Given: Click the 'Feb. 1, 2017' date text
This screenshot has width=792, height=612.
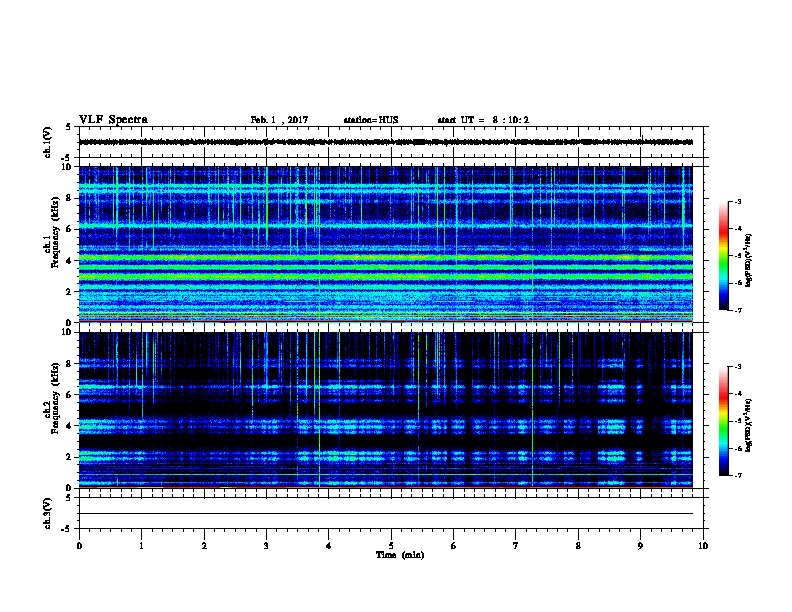Looking at the screenshot, I should click(x=279, y=120).
